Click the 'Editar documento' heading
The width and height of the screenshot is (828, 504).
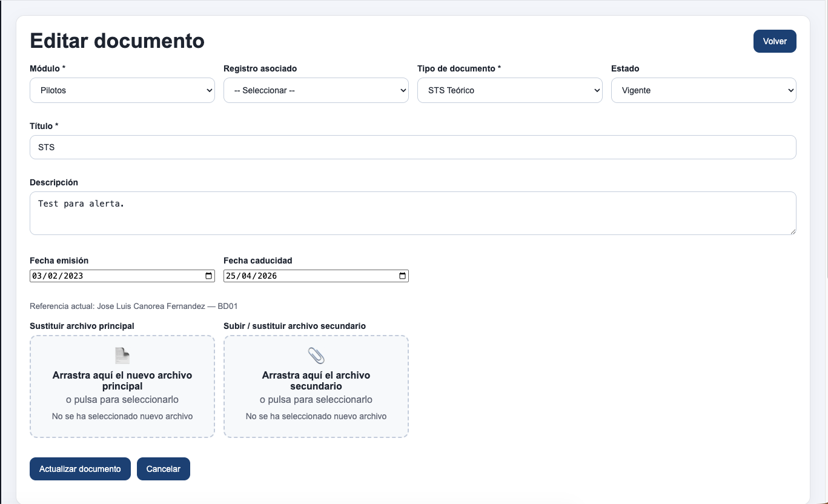click(118, 41)
